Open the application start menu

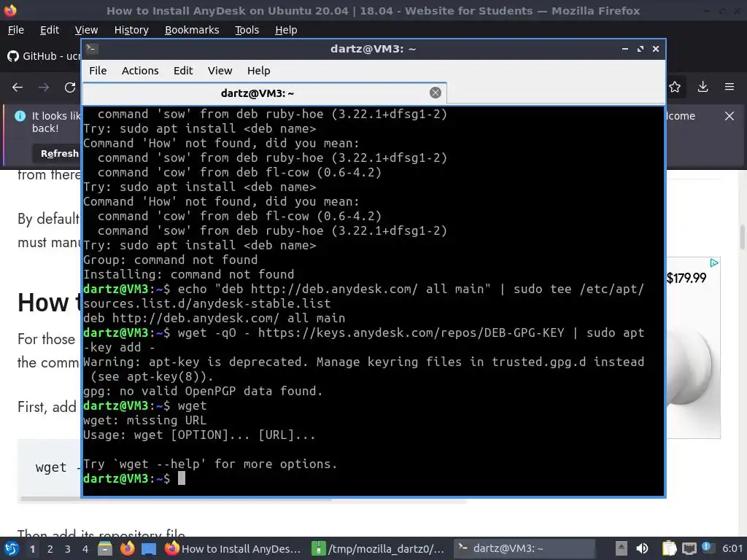(x=12, y=548)
